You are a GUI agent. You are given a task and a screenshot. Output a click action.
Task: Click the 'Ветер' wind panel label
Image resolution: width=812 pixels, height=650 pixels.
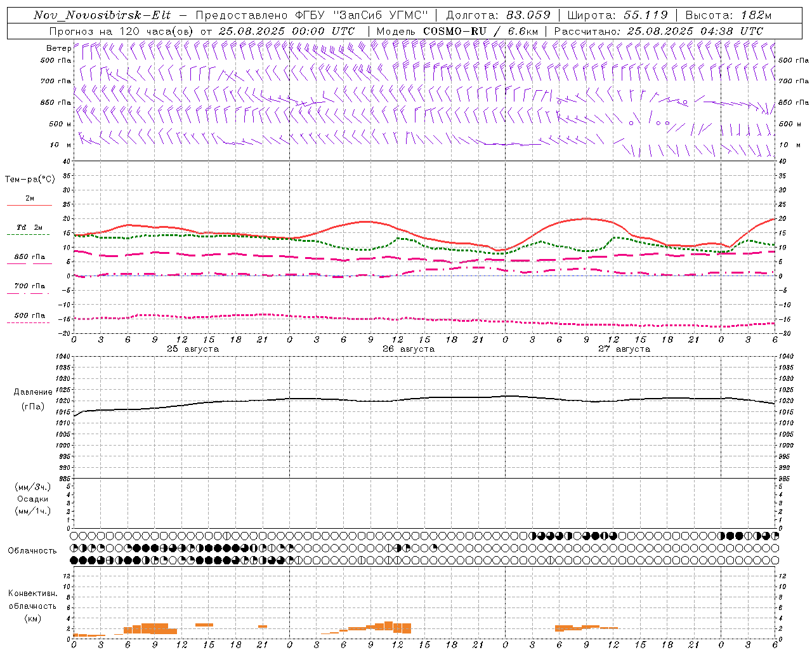coord(59,48)
